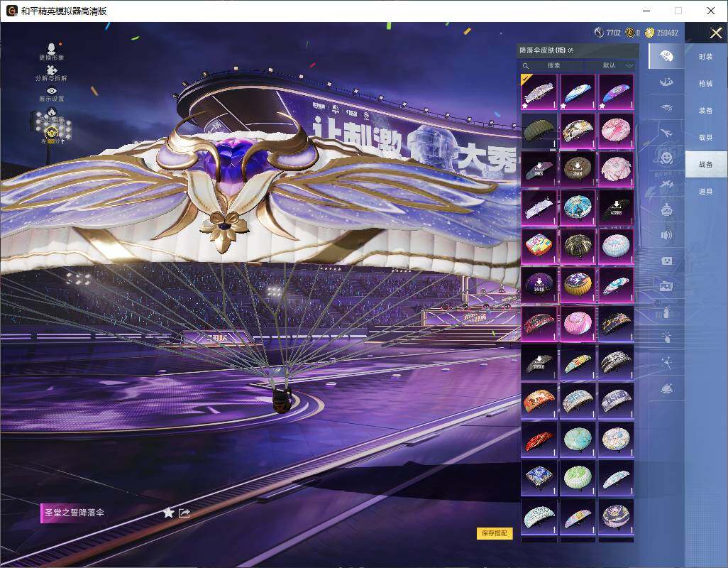728x568 pixels.
Task: Open the robot helmet category icon
Action: [x=666, y=210]
